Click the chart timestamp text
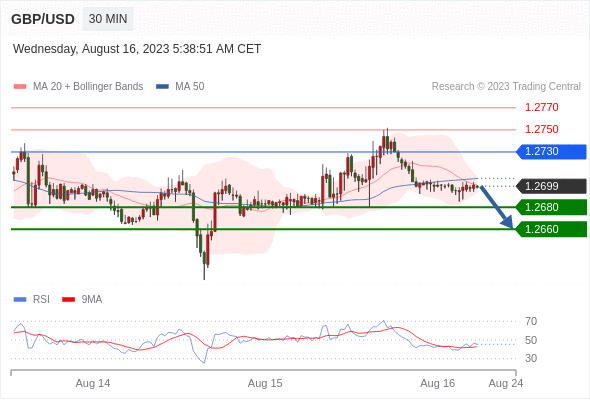 pyautogui.click(x=137, y=49)
